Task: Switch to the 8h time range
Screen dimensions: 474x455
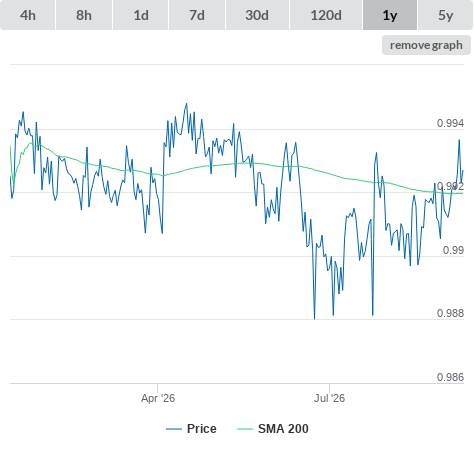Action: click(x=84, y=15)
